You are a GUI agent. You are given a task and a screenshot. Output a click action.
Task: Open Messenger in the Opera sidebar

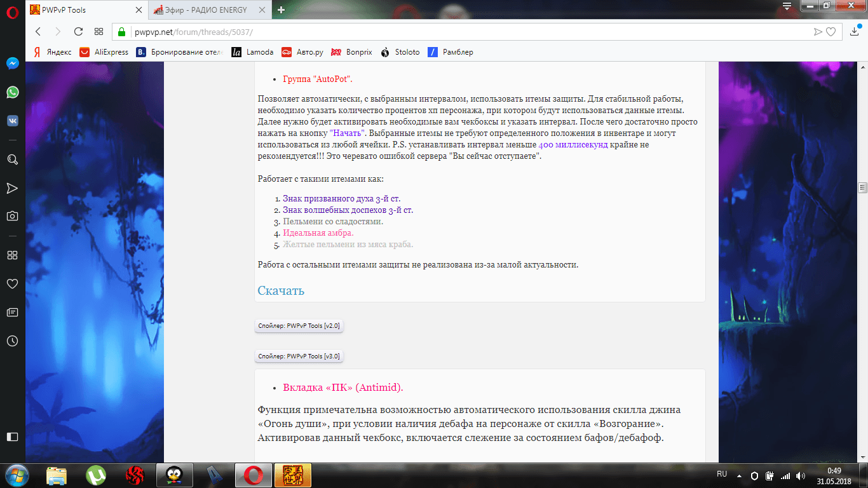point(12,64)
